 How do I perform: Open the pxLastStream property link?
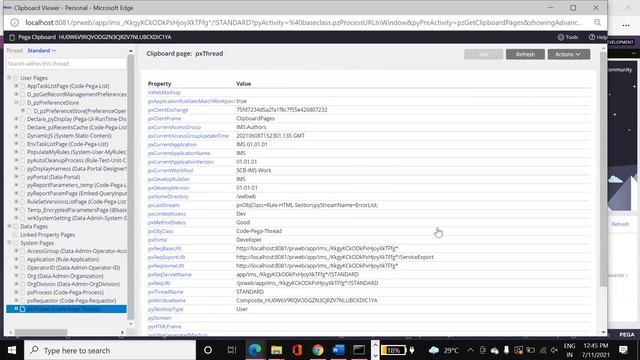point(164,205)
